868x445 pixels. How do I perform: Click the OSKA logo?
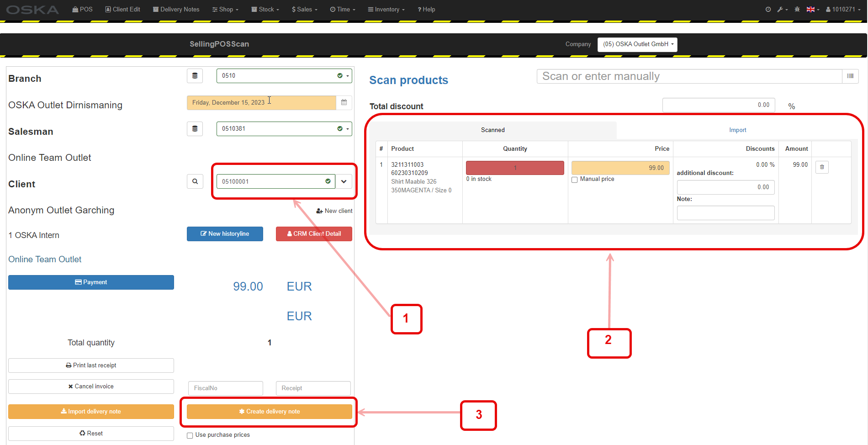pyautogui.click(x=32, y=10)
